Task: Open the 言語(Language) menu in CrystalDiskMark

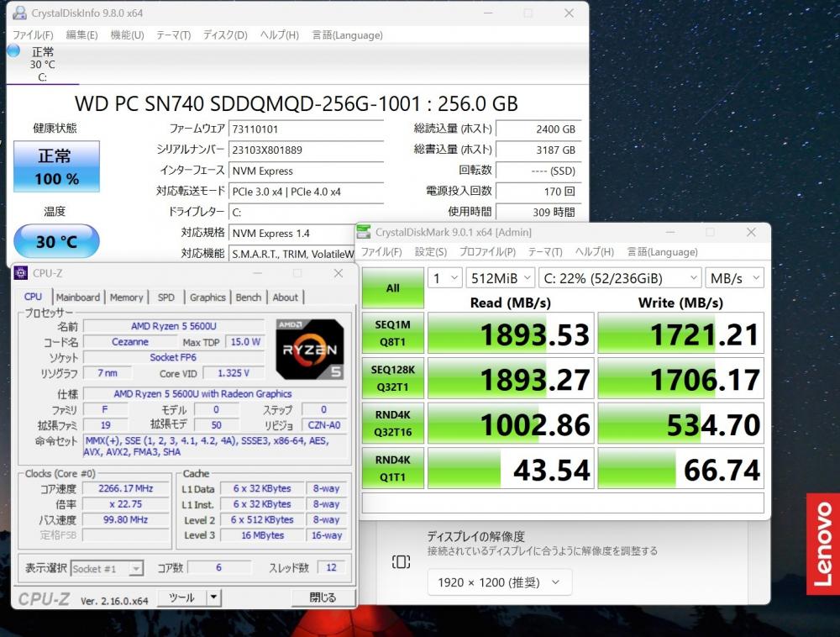Action: [663, 252]
